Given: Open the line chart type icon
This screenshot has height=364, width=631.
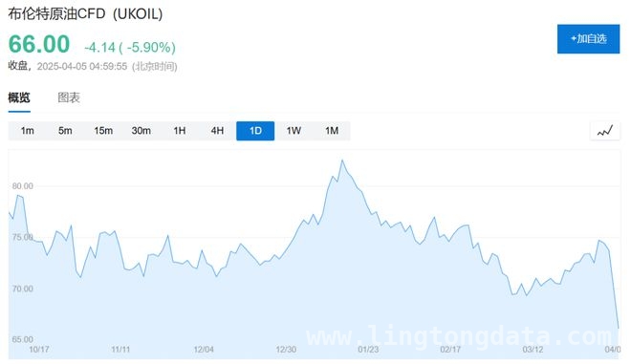Looking at the screenshot, I should coord(605,131).
